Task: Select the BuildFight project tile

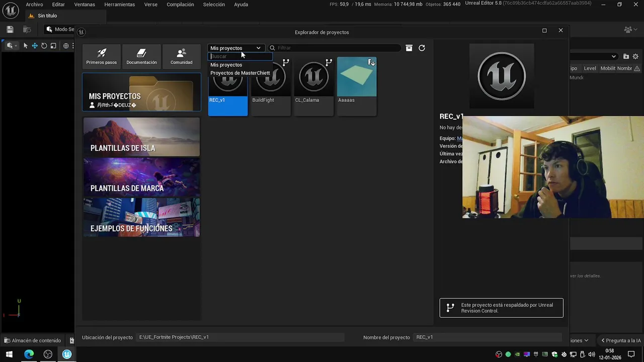Action: 271,86
